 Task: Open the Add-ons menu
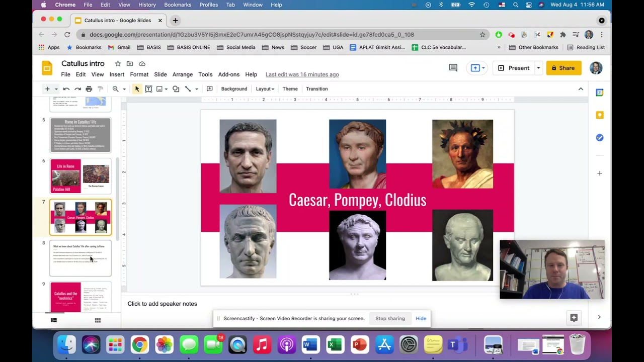coord(228,74)
